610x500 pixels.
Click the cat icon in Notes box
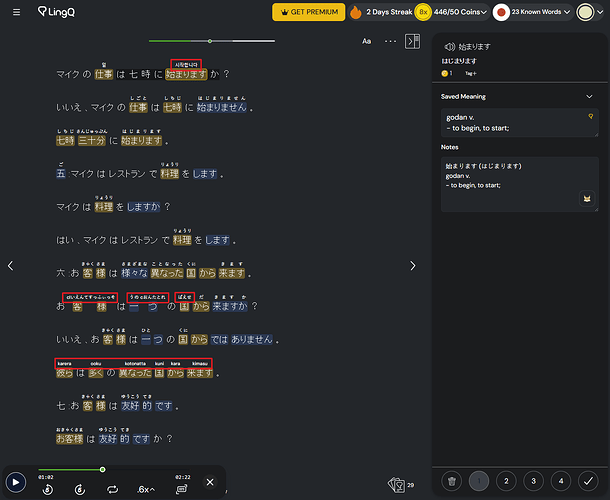(587, 199)
